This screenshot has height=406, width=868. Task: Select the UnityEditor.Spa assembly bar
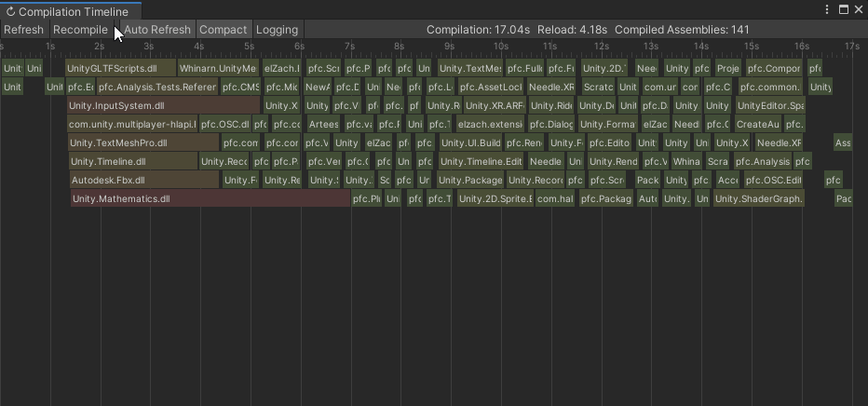pos(770,105)
